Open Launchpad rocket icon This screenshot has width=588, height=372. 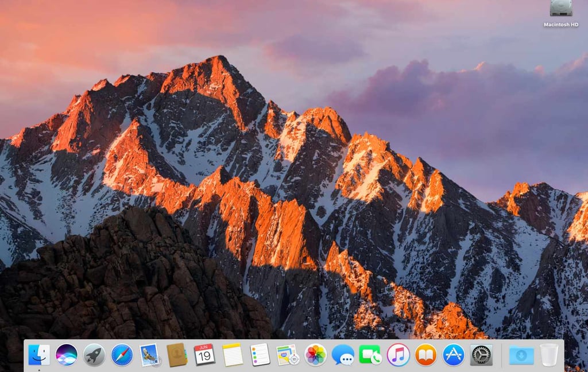click(94, 355)
